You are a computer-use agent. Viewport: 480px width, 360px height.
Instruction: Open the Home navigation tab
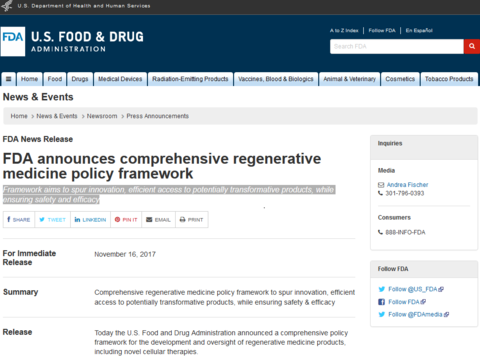tap(29, 79)
